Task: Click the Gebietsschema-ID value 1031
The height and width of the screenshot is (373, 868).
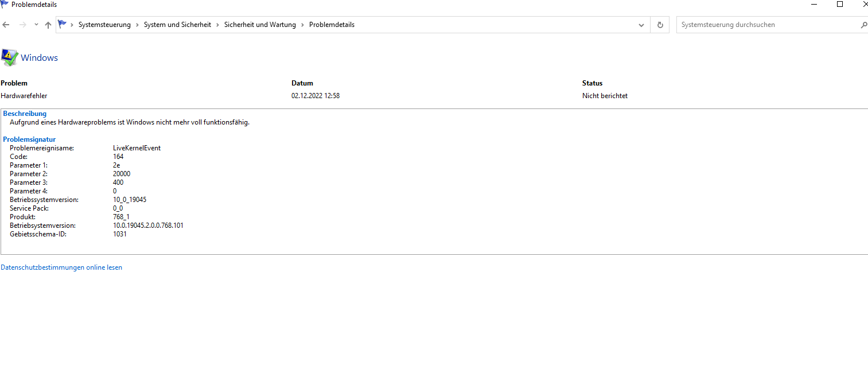Action: [120, 234]
